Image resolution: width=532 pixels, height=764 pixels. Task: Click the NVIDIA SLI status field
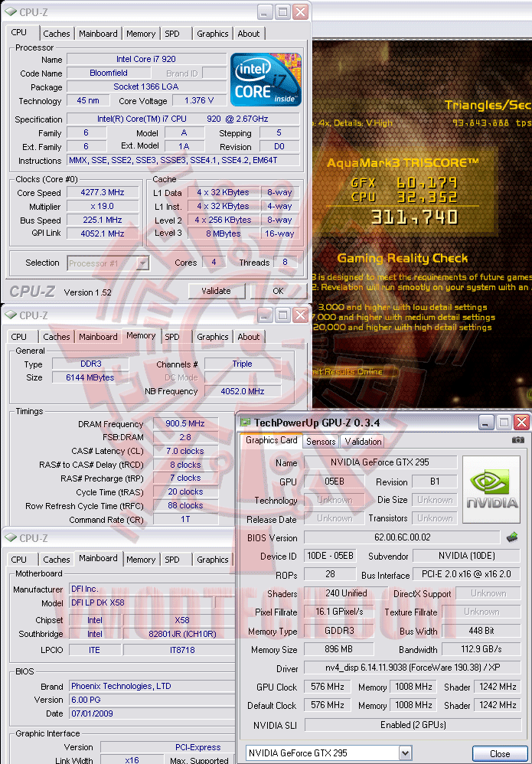point(413,725)
